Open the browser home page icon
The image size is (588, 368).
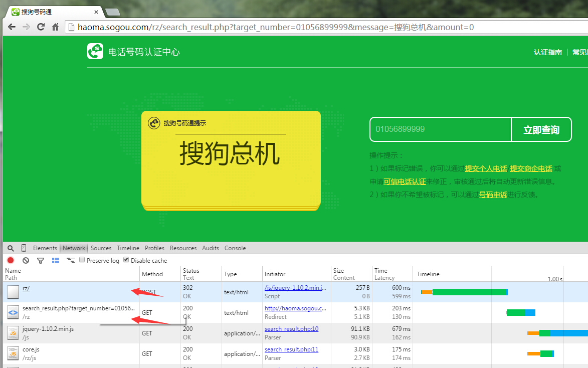pyautogui.click(x=56, y=27)
